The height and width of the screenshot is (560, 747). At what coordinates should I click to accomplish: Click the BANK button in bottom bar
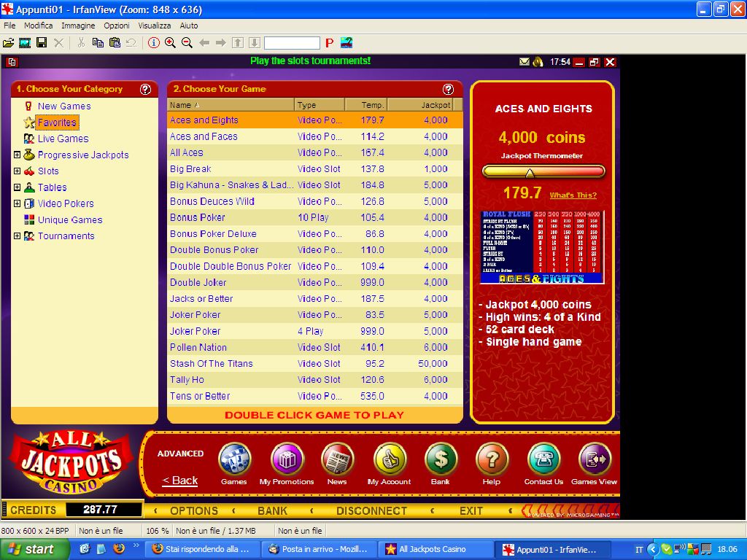[x=273, y=511]
